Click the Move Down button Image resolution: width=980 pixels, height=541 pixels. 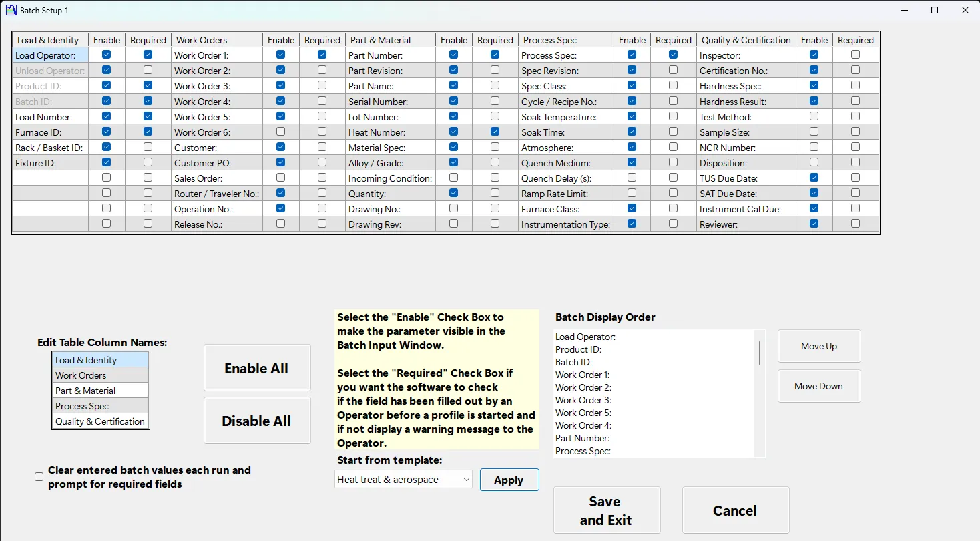point(819,386)
